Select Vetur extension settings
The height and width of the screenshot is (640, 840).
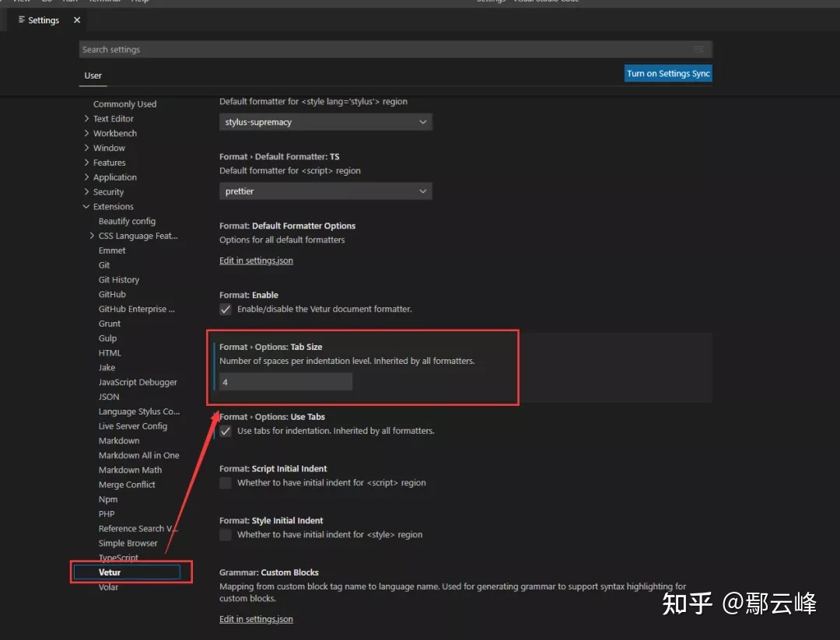(x=127, y=572)
